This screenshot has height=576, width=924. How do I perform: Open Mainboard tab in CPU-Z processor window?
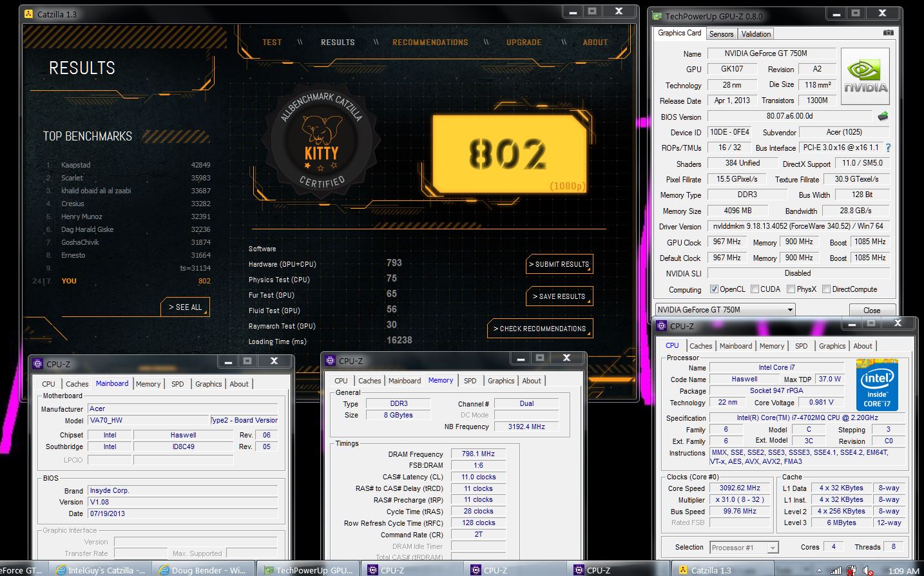(x=736, y=346)
